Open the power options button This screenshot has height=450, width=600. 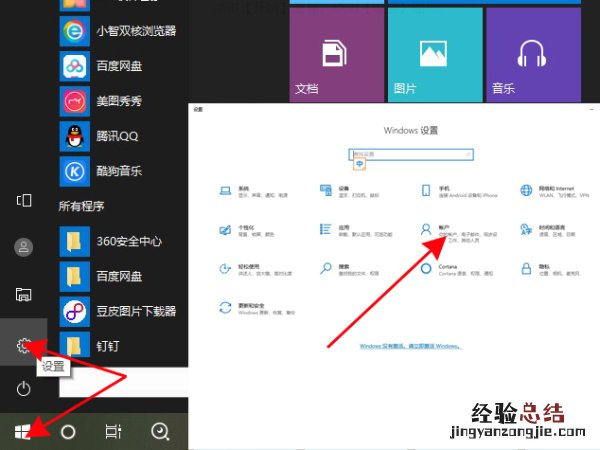[x=24, y=389]
